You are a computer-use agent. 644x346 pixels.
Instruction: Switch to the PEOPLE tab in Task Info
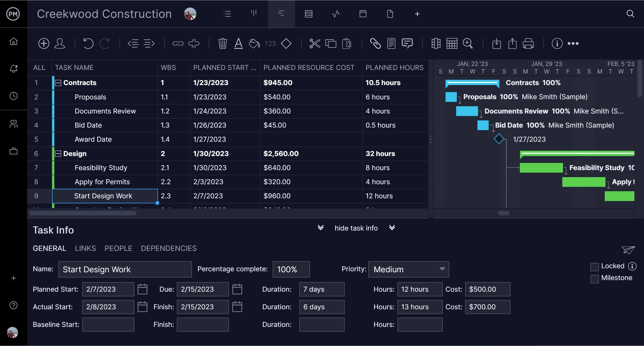click(x=118, y=248)
